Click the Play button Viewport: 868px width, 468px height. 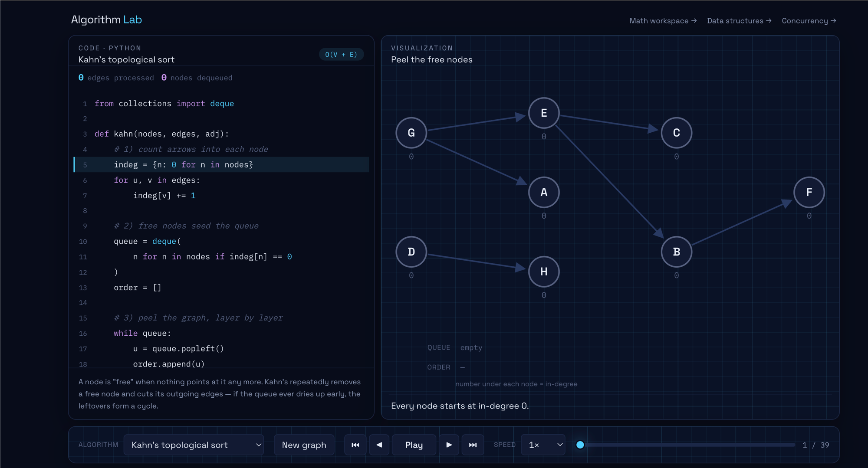414,445
